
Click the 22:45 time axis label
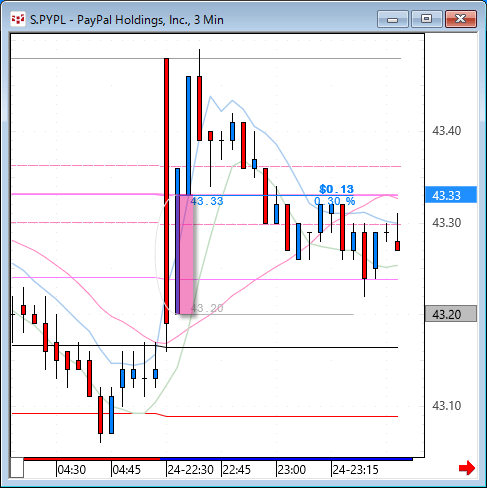pyautogui.click(x=237, y=469)
